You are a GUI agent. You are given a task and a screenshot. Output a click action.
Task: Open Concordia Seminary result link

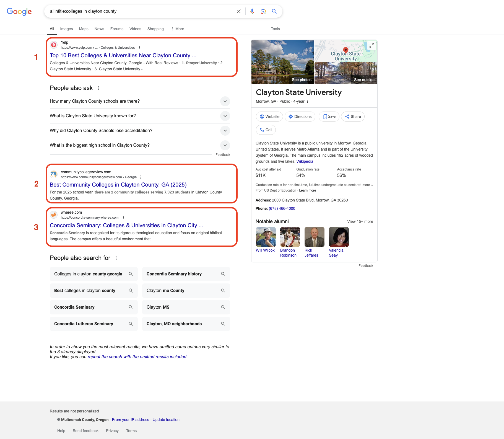[126, 225]
